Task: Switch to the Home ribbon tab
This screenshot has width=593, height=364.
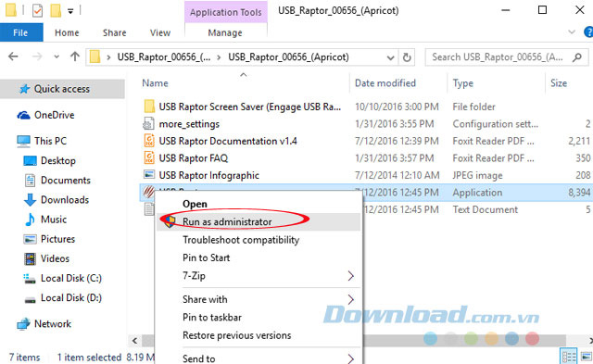Action: [67, 33]
